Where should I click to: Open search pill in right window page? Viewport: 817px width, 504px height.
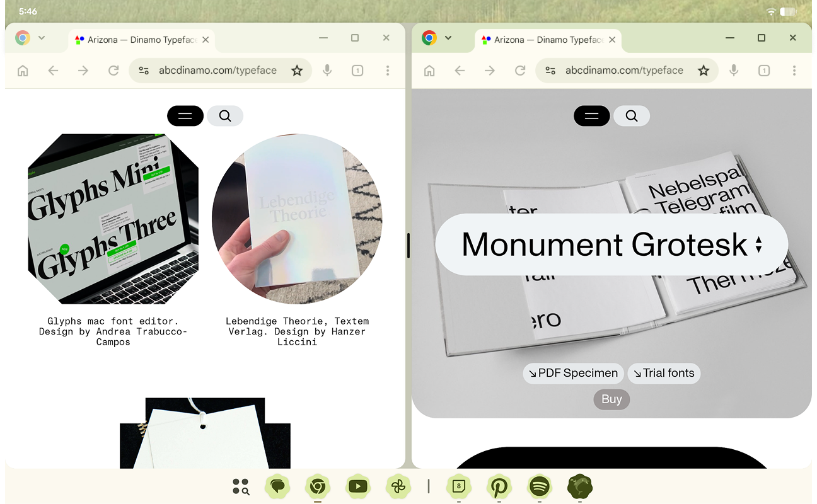pyautogui.click(x=632, y=116)
